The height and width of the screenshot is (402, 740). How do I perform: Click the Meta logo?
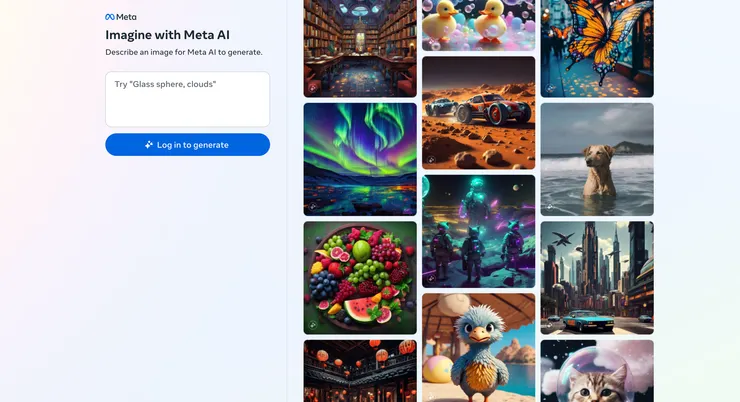[x=121, y=17]
